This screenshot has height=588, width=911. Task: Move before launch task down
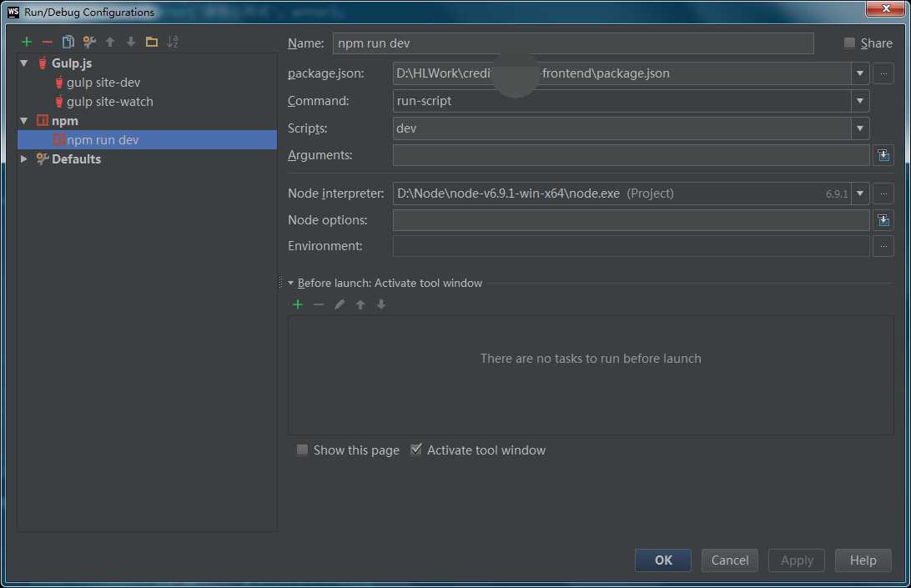point(381,304)
